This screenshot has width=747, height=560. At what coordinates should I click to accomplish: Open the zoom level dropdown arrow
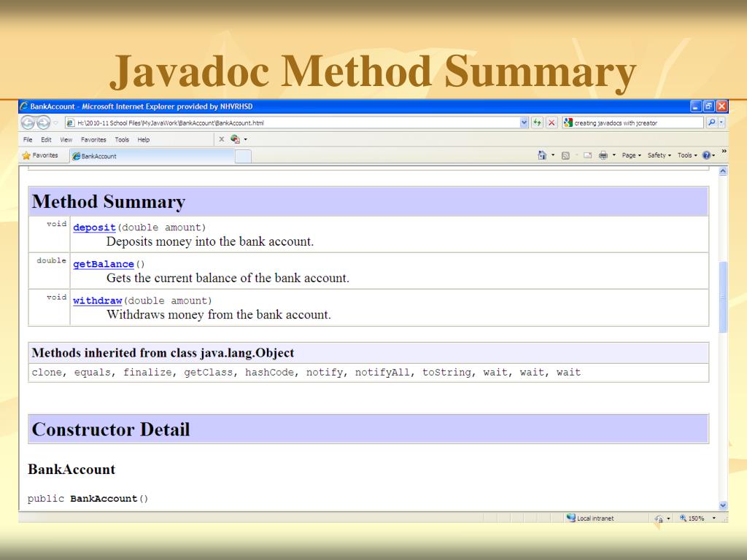pos(714,518)
